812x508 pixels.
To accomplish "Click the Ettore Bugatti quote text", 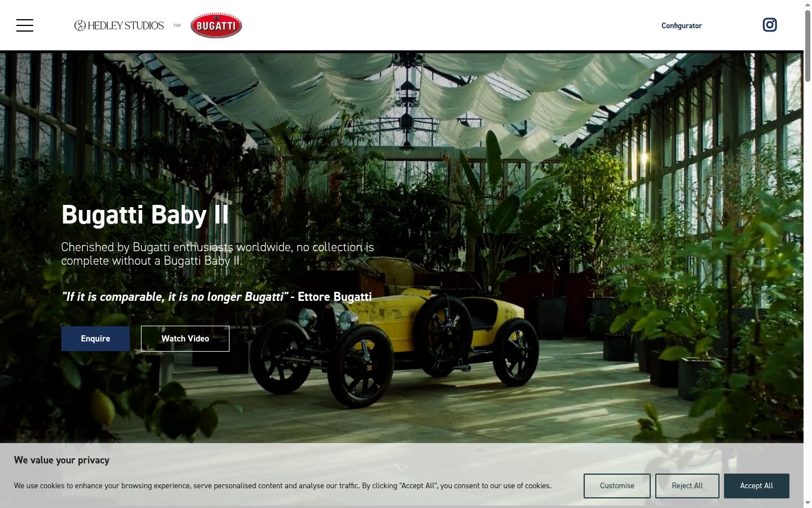I will [217, 297].
